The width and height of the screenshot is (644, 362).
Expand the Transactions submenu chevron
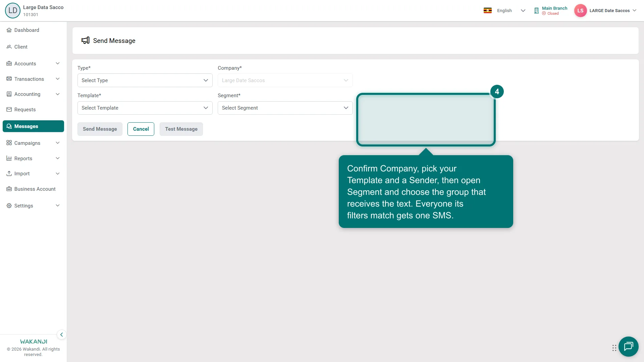click(58, 79)
